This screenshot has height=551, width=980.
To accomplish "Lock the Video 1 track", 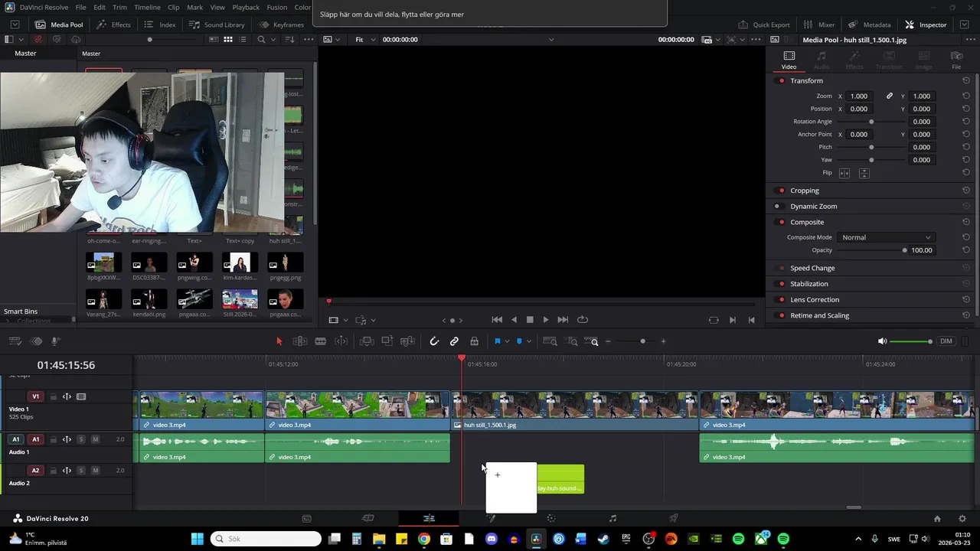I will [x=53, y=396].
